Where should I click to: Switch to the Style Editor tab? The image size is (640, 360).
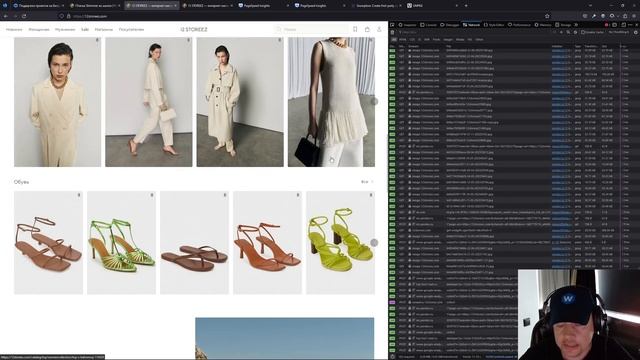[494, 25]
